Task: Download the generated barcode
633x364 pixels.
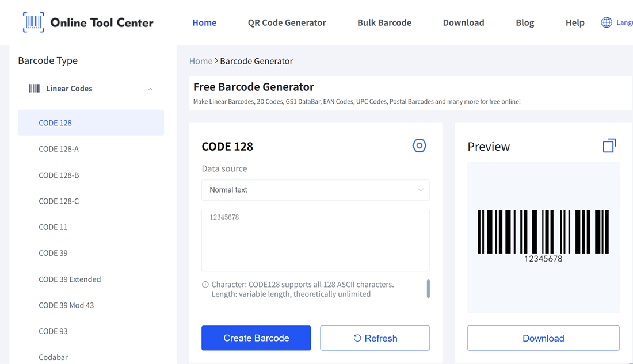Action: pyautogui.click(x=543, y=338)
